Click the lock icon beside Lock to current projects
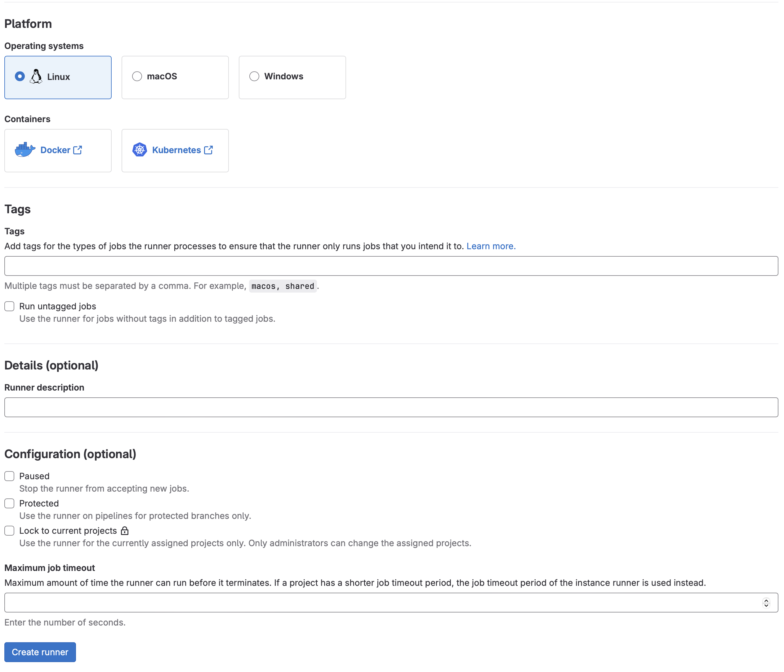 click(x=125, y=531)
